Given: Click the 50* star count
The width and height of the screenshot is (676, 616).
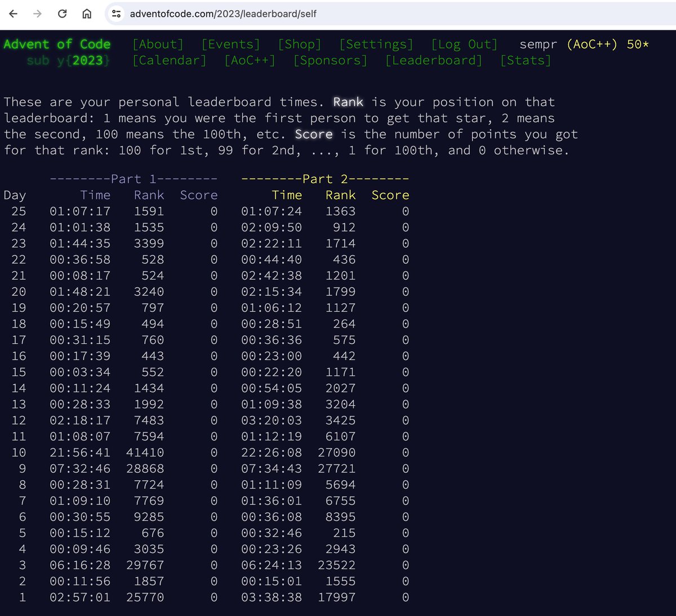Looking at the screenshot, I should coord(638,44).
